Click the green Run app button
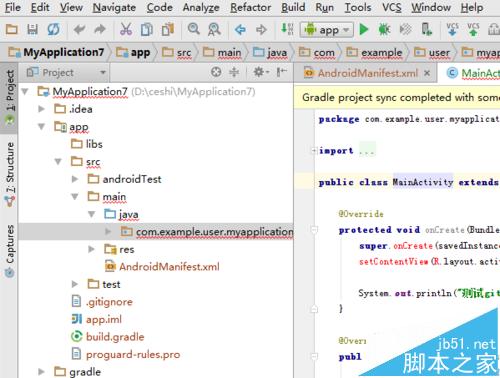The image size is (500, 378). [364, 30]
